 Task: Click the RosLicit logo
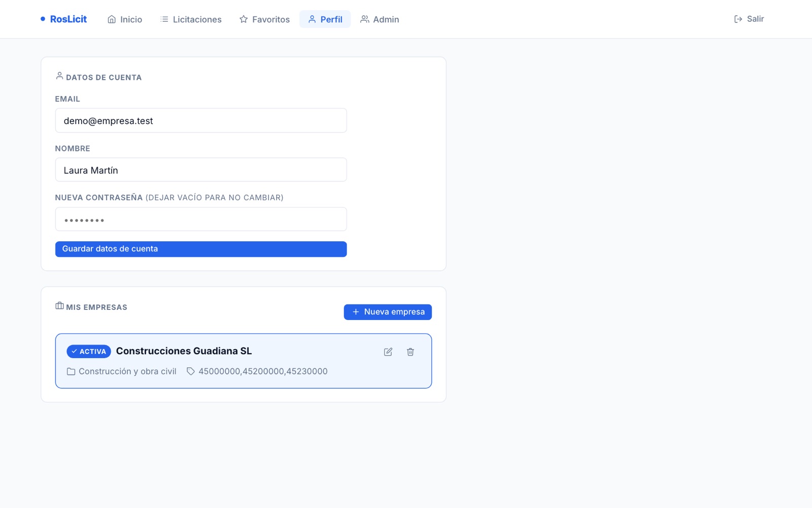tap(64, 19)
